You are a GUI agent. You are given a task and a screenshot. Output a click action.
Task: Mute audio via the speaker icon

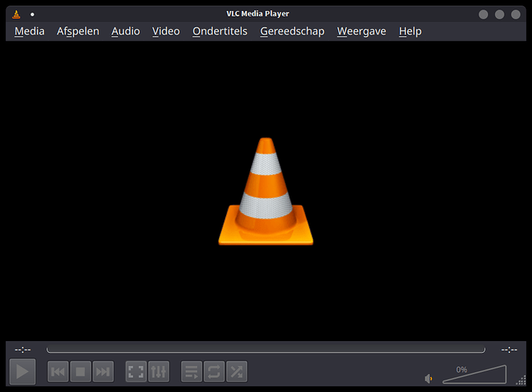point(428,379)
